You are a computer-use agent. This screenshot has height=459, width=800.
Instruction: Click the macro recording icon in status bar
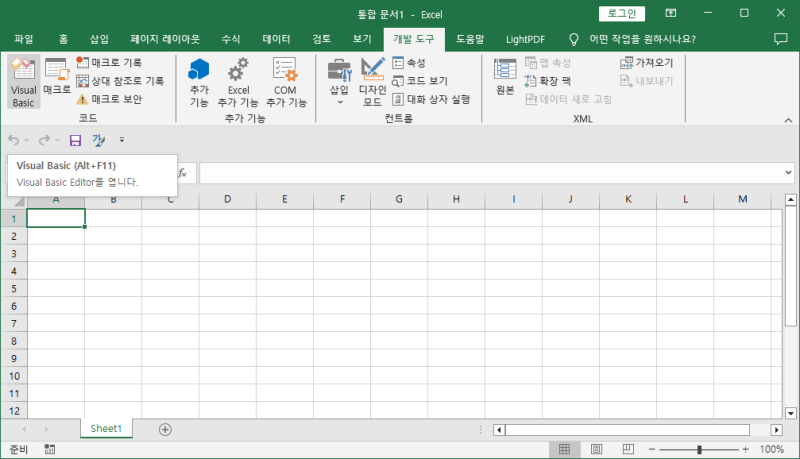49,449
